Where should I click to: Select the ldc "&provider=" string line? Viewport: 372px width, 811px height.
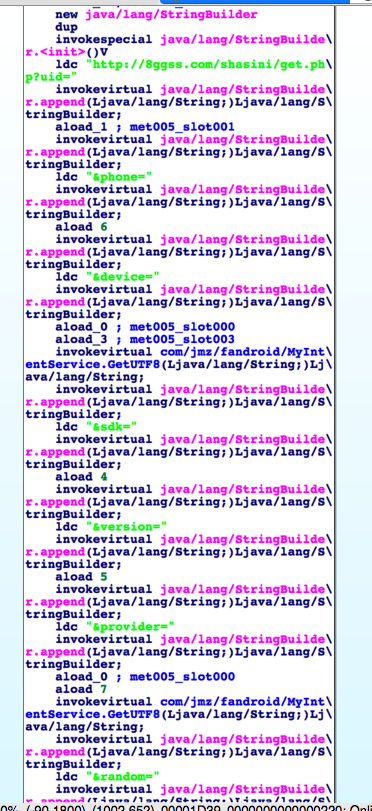tap(115, 626)
